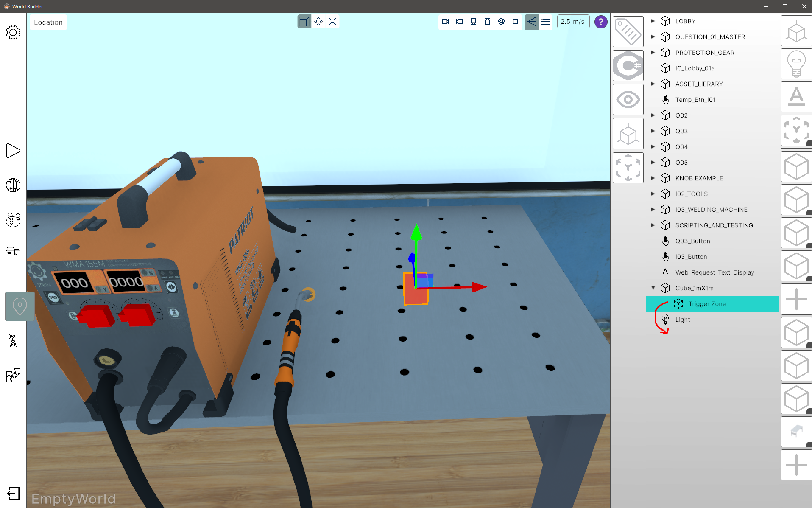The image size is (812, 508).
Task: Click the Play button in sidebar
Action: click(x=13, y=151)
